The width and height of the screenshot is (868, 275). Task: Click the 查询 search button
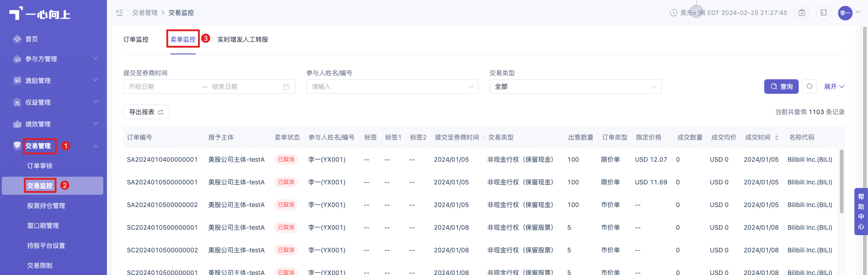tap(781, 87)
